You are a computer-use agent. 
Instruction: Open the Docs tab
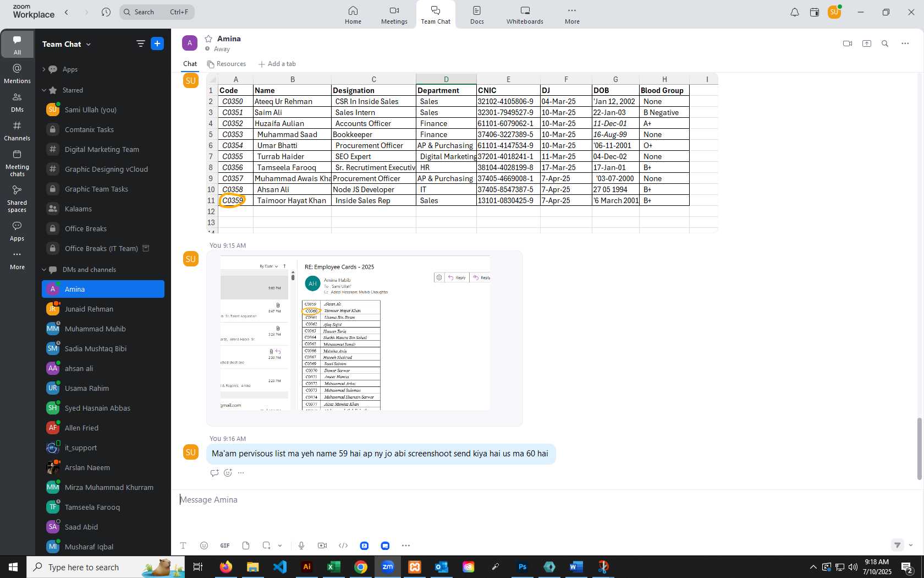tap(477, 15)
